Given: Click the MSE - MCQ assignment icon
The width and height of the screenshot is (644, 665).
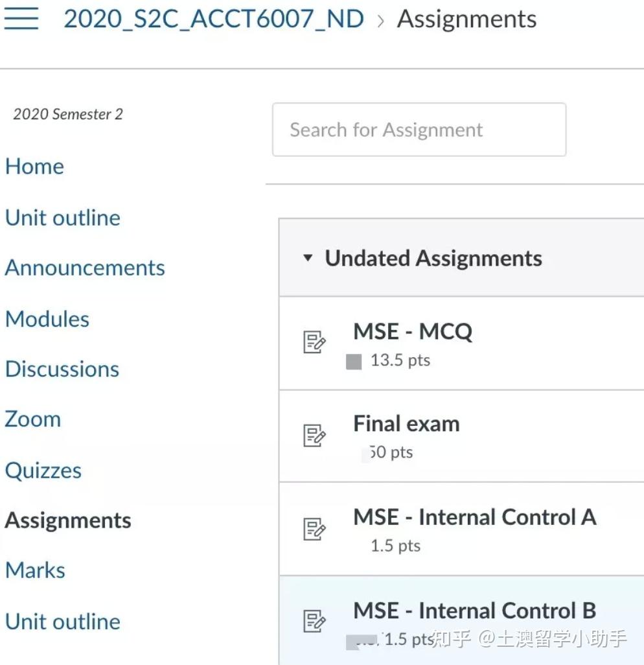Looking at the screenshot, I should click(x=314, y=342).
